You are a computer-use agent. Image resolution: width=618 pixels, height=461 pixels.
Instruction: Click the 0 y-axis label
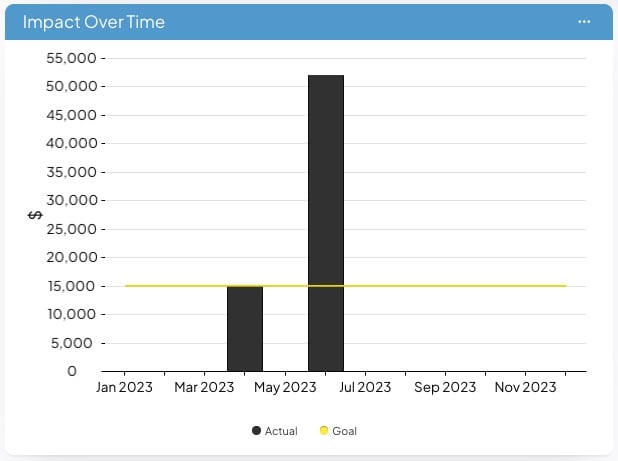(72, 371)
